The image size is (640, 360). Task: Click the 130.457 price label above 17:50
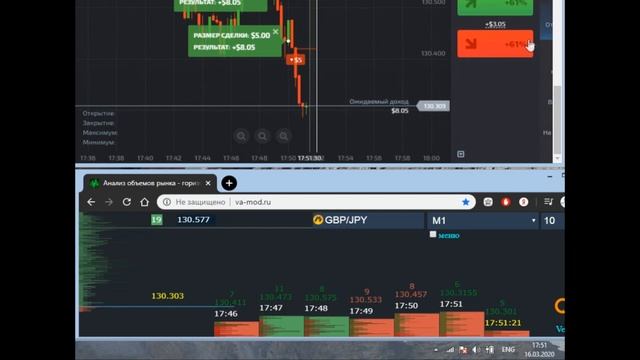tap(411, 294)
